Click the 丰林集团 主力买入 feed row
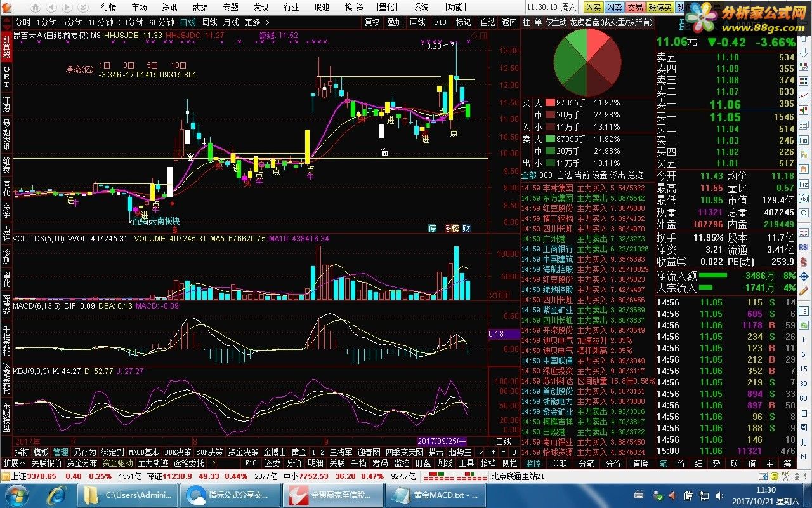812x508 pixels. click(x=587, y=188)
